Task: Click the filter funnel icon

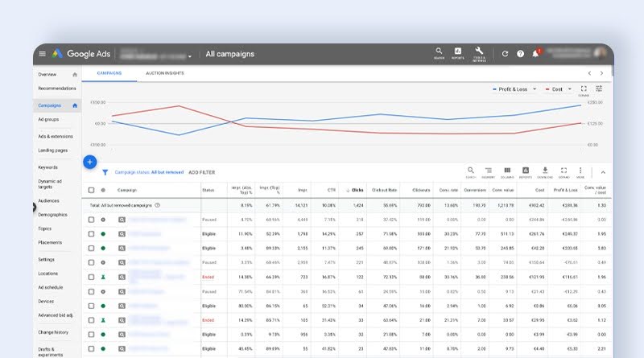Action: [105, 172]
